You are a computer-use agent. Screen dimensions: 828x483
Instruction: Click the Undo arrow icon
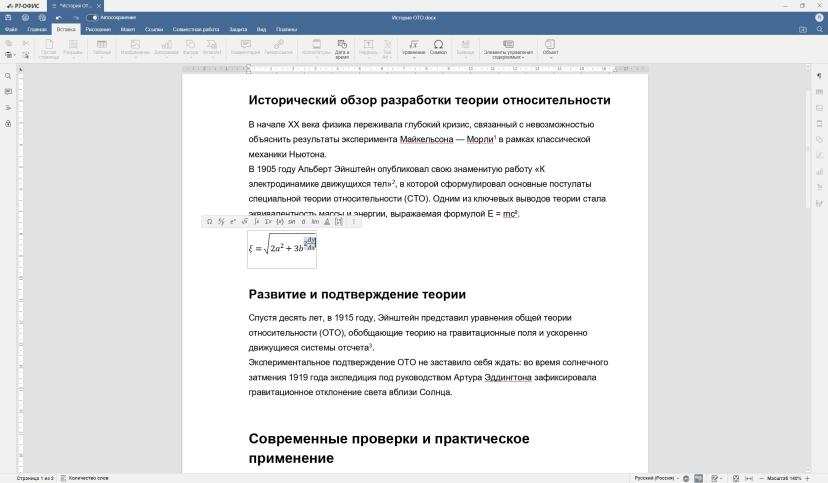coord(59,17)
